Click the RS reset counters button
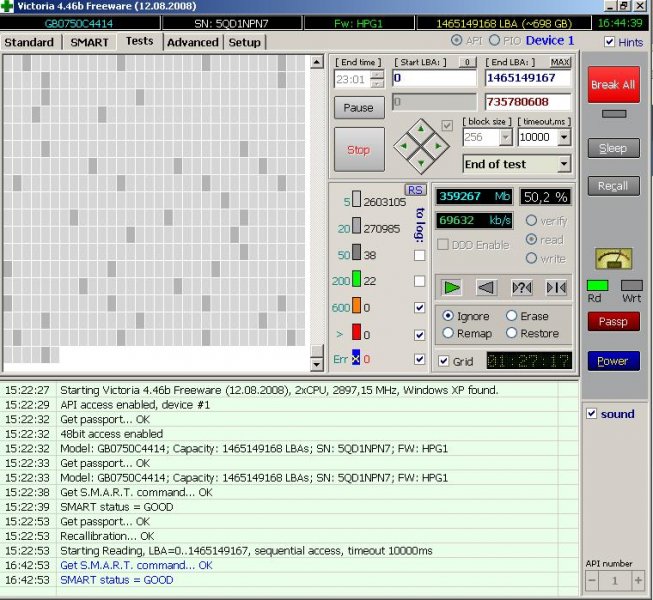The width and height of the screenshot is (653, 600). tap(415, 190)
